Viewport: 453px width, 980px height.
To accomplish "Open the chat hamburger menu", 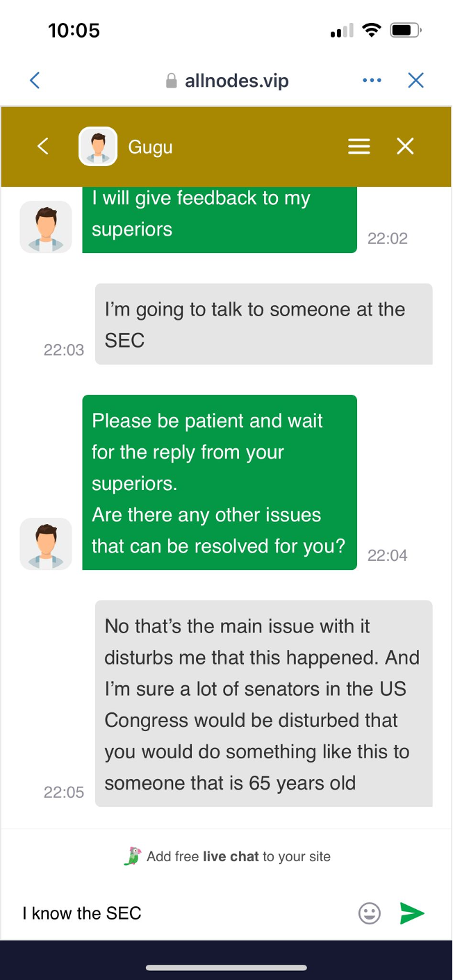I will click(359, 146).
